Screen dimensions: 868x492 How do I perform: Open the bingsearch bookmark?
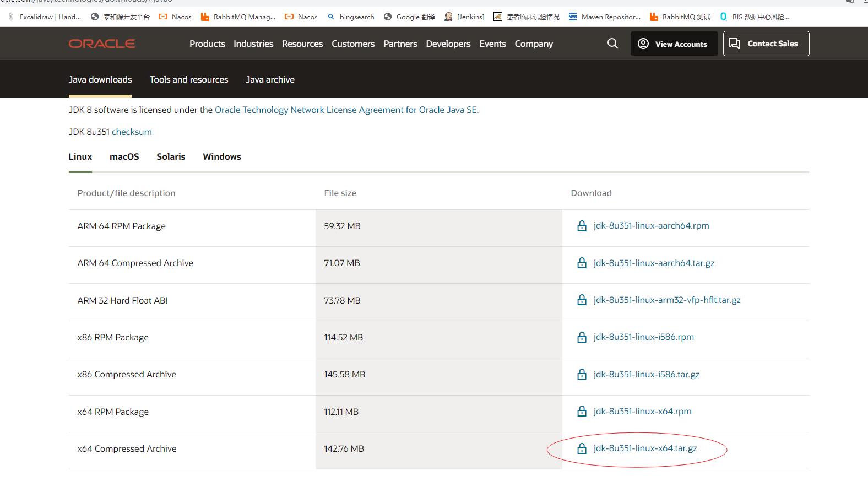pyautogui.click(x=351, y=17)
